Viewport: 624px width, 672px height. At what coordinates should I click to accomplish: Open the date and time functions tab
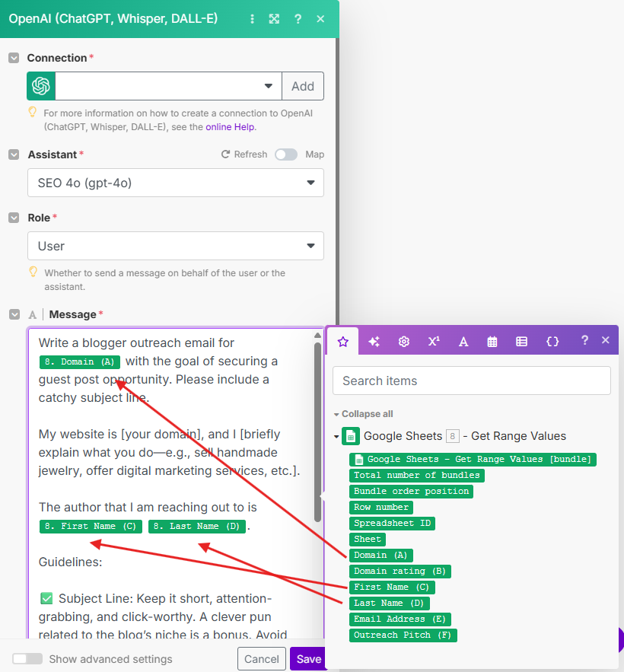click(x=492, y=342)
